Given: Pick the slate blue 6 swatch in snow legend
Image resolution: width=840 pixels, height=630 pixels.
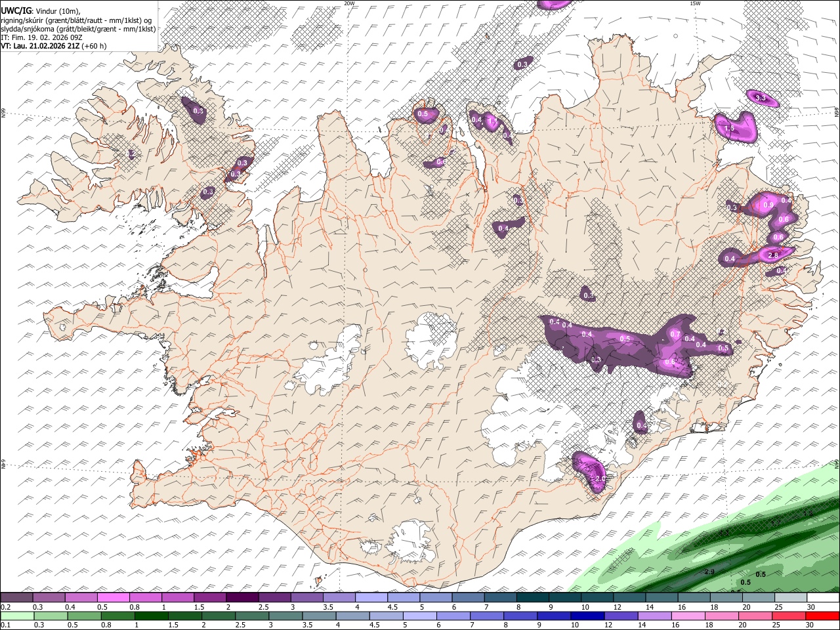Looking at the screenshot, I should 468,598.
